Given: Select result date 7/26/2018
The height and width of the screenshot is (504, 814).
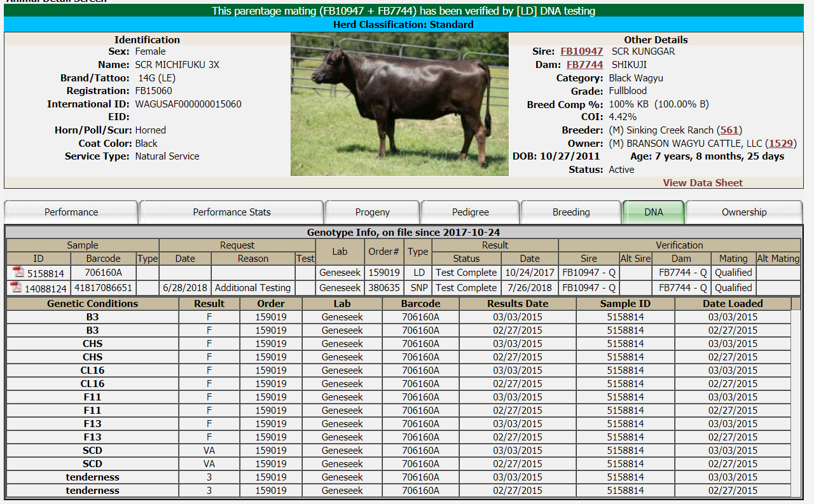Looking at the screenshot, I should pyautogui.click(x=530, y=288).
